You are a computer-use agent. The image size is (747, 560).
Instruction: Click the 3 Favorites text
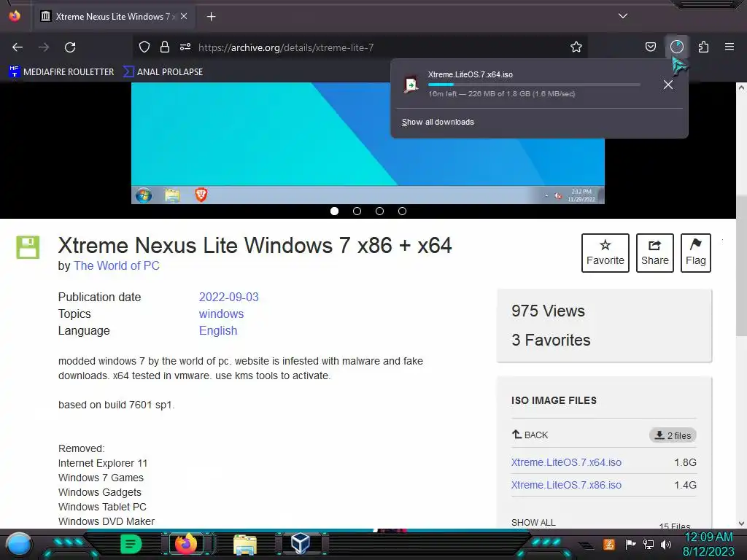(x=551, y=340)
